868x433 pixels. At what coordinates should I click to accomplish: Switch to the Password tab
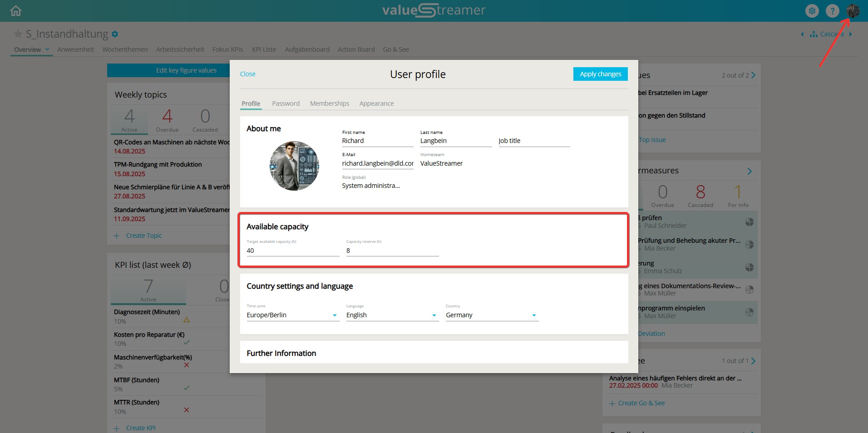pyautogui.click(x=286, y=103)
